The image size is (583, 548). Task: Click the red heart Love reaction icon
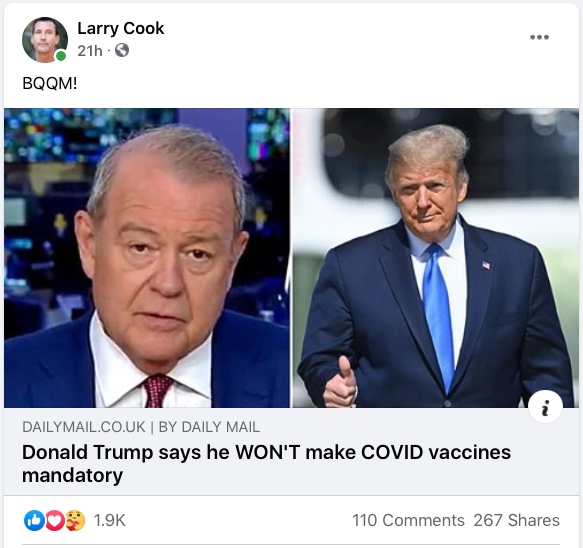(x=55, y=520)
